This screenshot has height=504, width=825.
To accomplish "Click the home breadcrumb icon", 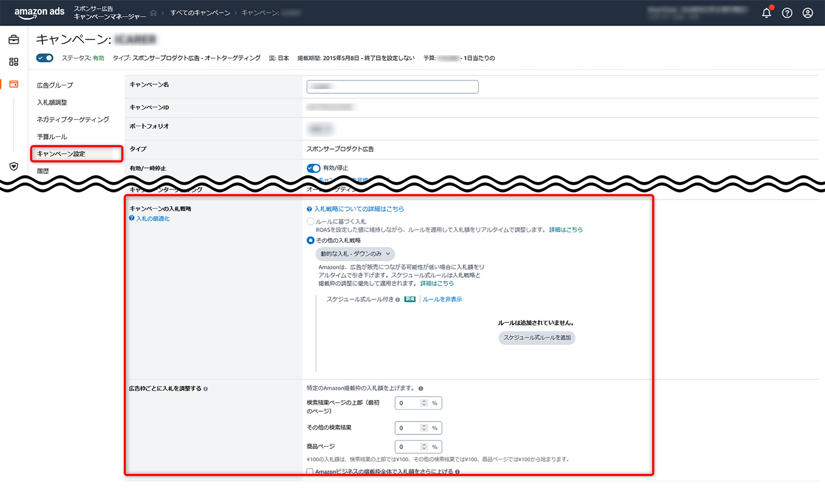I will [153, 13].
